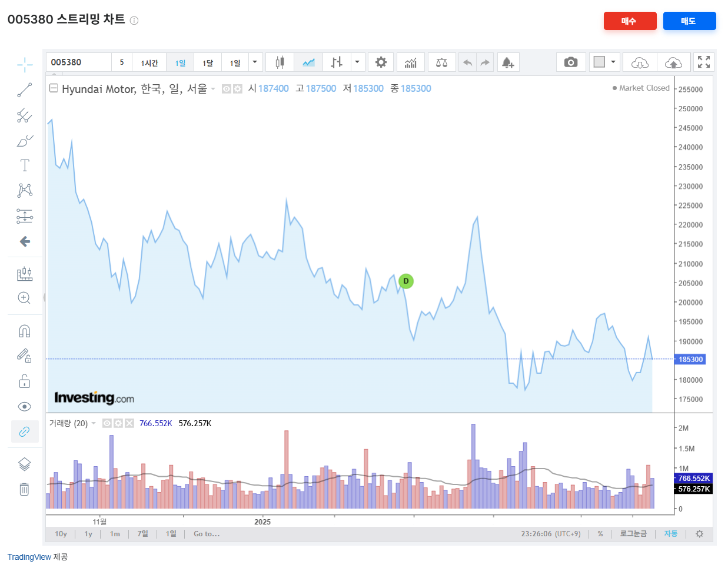728x571 pixels.
Task: Open the indicators button
Action: (x=411, y=62)
